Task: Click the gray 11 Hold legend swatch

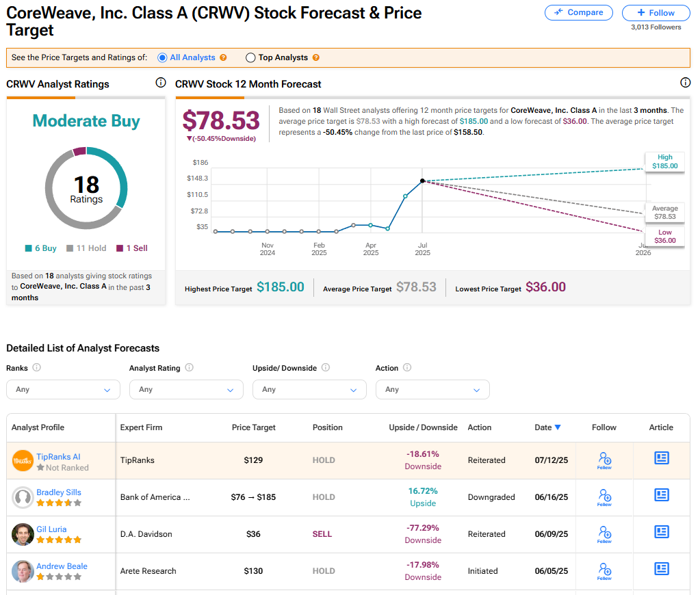Action: [70, 248]
